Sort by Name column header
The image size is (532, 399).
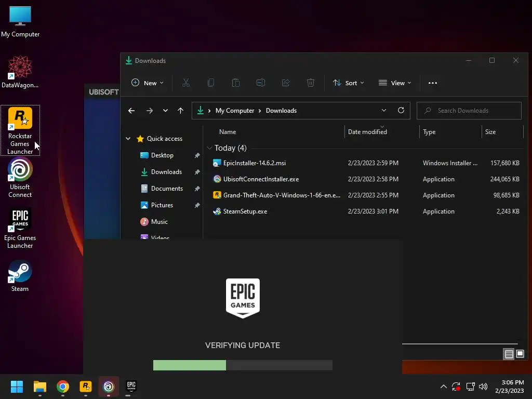coord(228,131)
